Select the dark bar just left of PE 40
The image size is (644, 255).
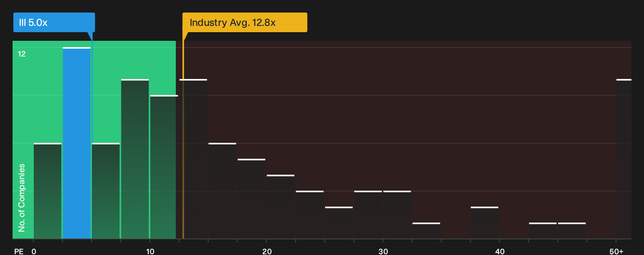(485, 222)
